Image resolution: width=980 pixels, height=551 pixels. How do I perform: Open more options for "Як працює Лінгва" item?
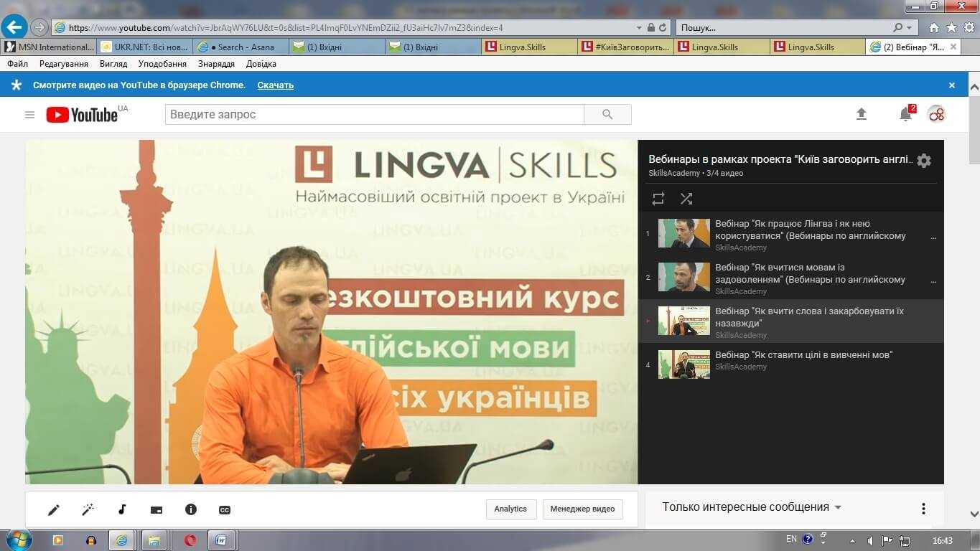[933, 236]
